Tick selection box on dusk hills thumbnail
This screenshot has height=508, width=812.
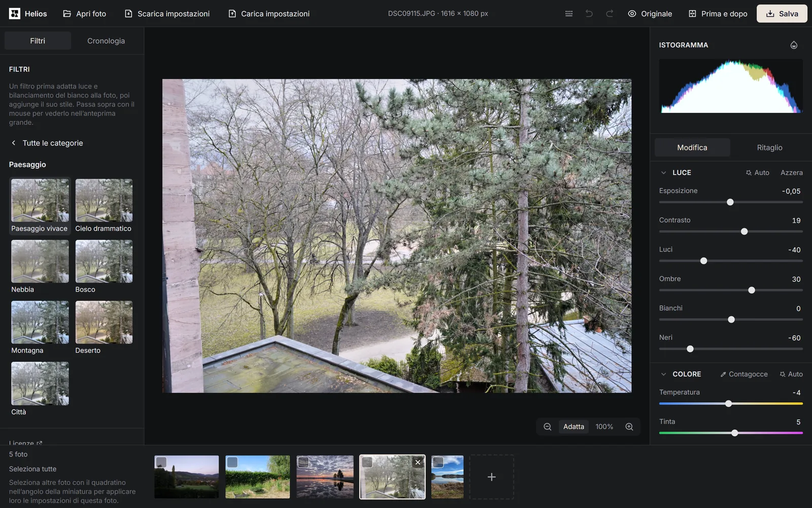[x=161, y=462]
